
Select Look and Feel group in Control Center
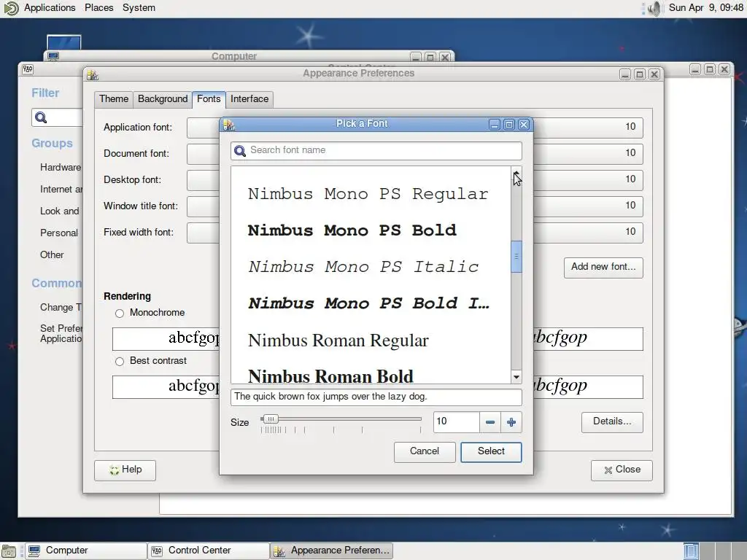coord(60,211)
